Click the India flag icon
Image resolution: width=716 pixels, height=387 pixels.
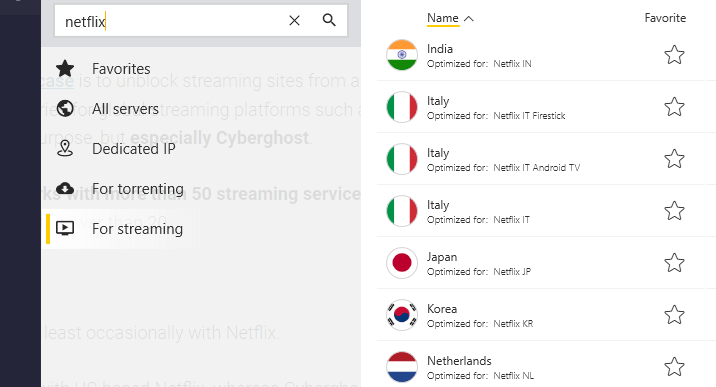tap(402, 55)
